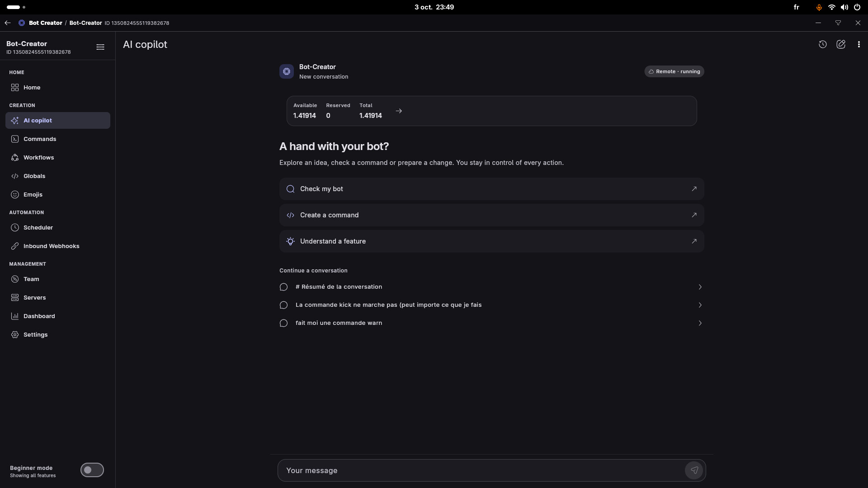Open Globals in the sidebar
Viewport: 868px width, 488px height.
(58, 176)
